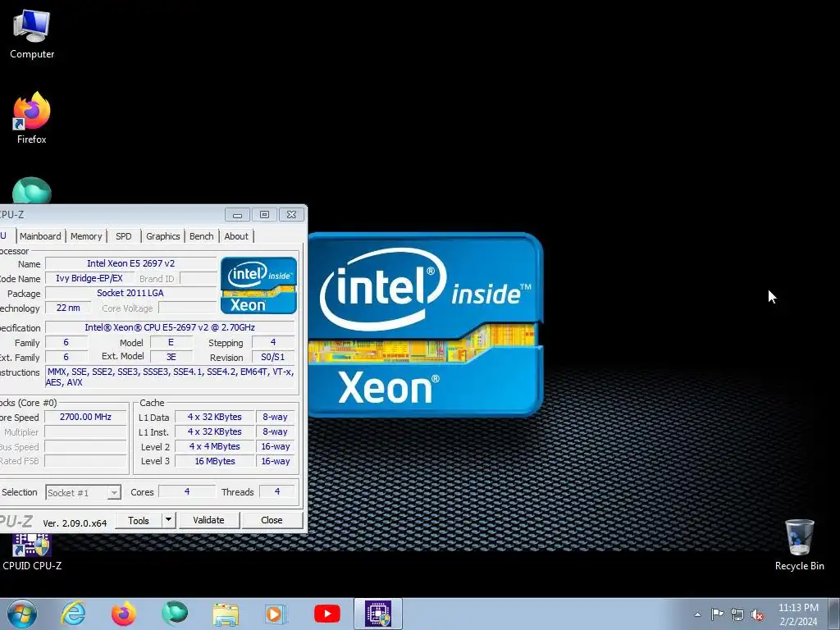The height and width of the screenshot is (630, 840).
Task: Open the Socket #1 selection dropdown
Action: click(x=83, y=492)
